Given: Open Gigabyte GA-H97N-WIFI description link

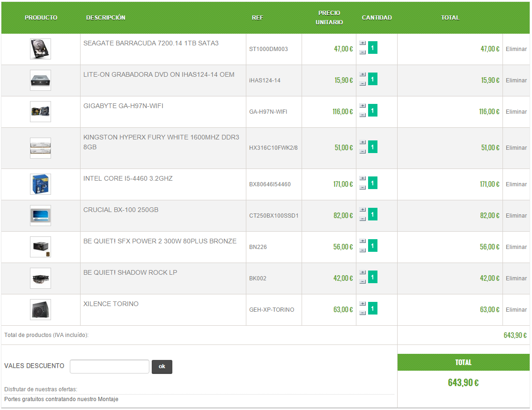Looking at the screenshot, I should point(123,106).
